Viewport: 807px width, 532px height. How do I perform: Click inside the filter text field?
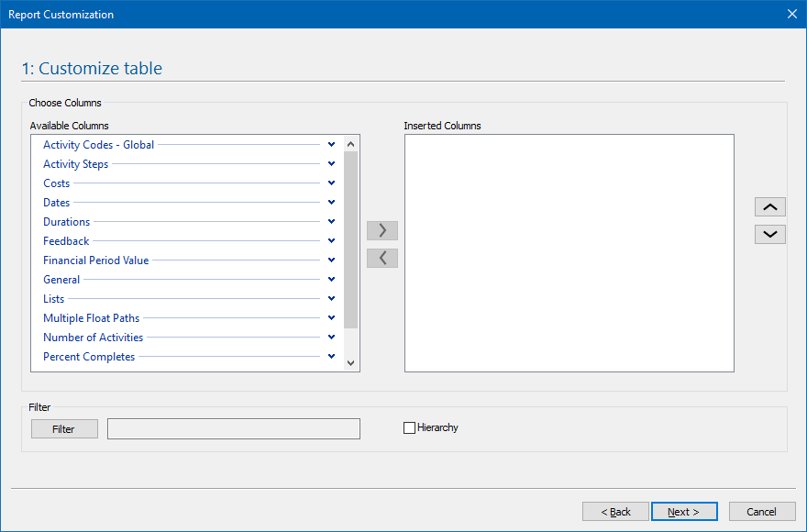[233, 428]
